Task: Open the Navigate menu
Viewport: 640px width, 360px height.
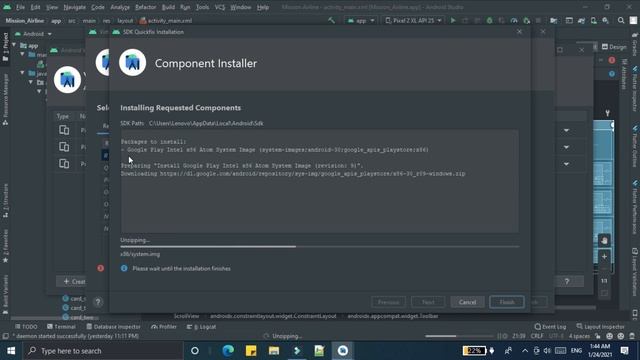Action: (x=75, y=7)
